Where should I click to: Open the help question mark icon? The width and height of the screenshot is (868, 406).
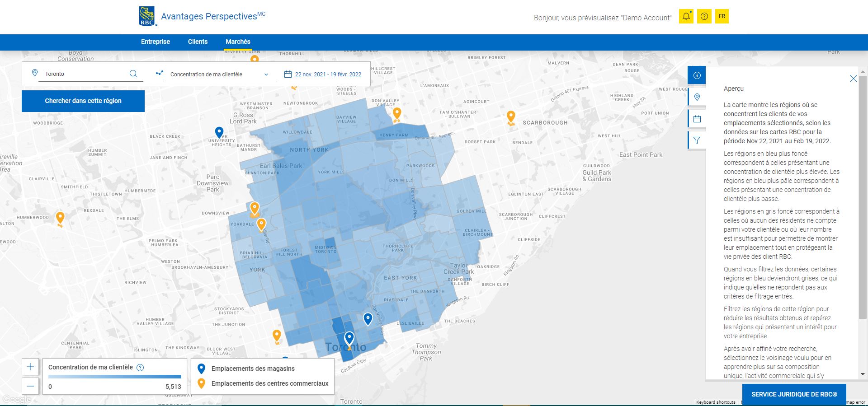tap(704, 17)
